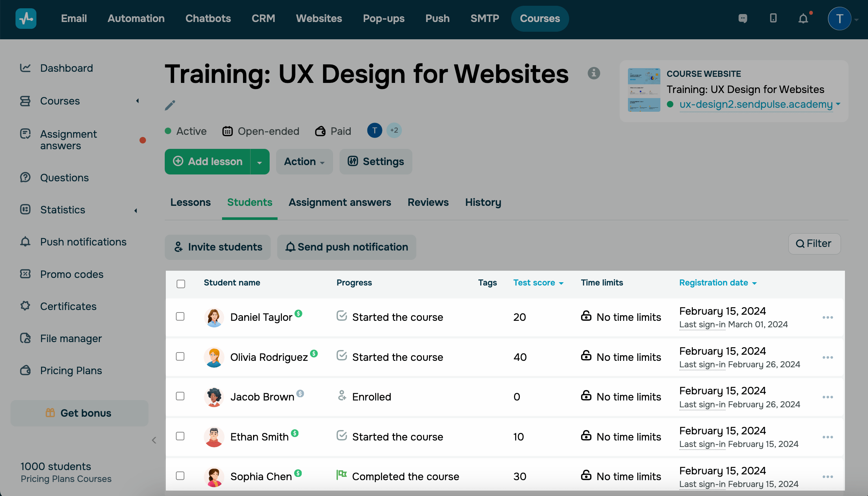Click the SendPulse logo icon
Screen dimensions: 868x496
point(26,18)
